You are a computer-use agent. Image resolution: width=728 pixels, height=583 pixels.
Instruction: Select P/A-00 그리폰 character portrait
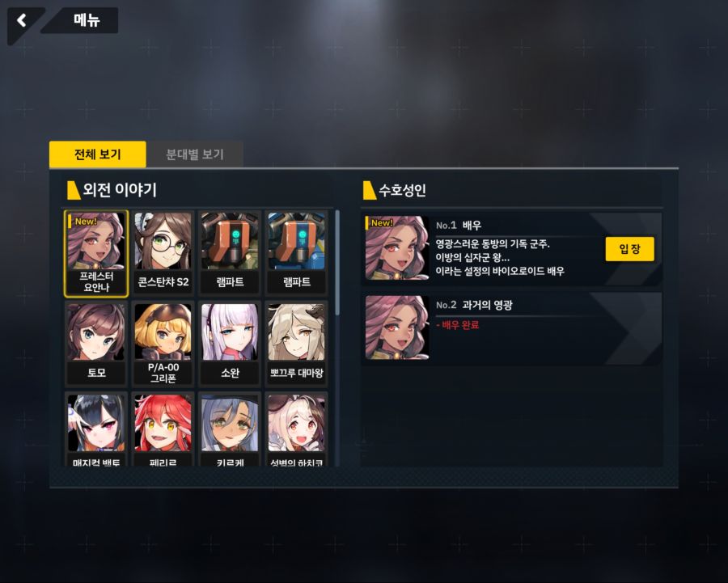[163, 344]
